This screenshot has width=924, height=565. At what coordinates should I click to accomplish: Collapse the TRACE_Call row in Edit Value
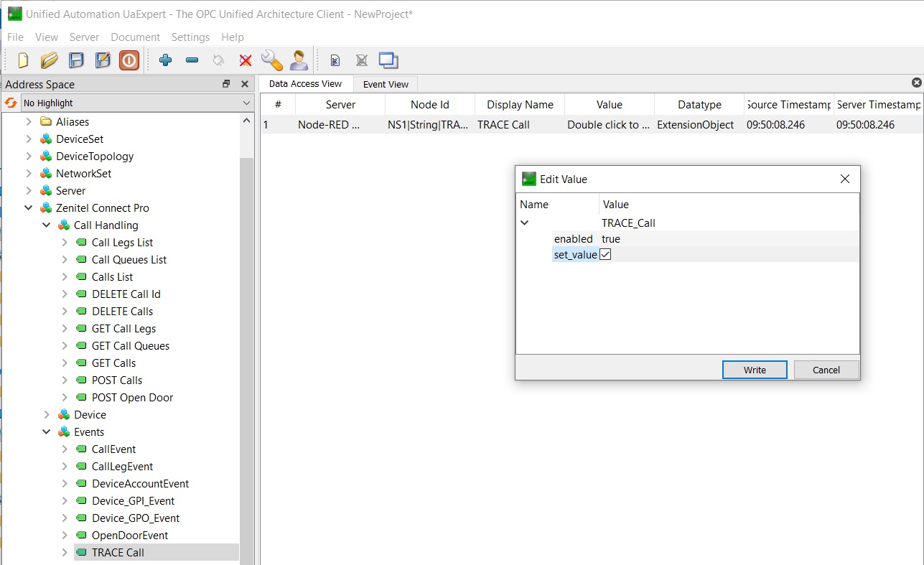(525, 223)
